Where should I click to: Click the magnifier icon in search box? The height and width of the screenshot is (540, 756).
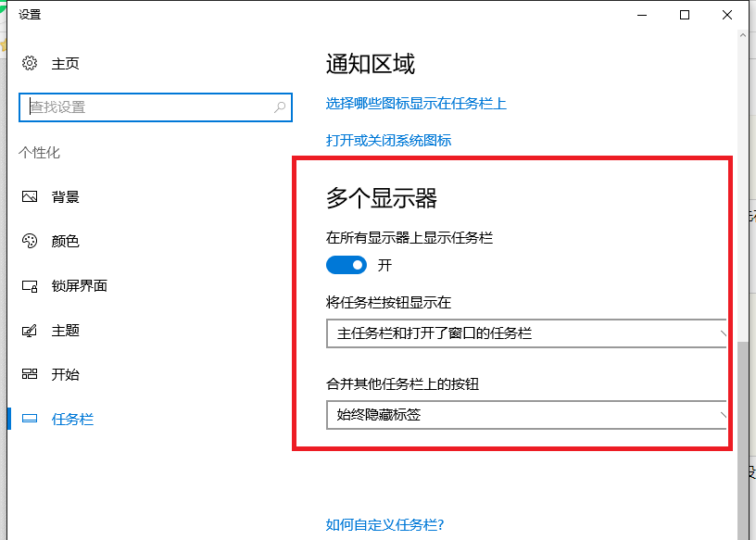[280, 107]
